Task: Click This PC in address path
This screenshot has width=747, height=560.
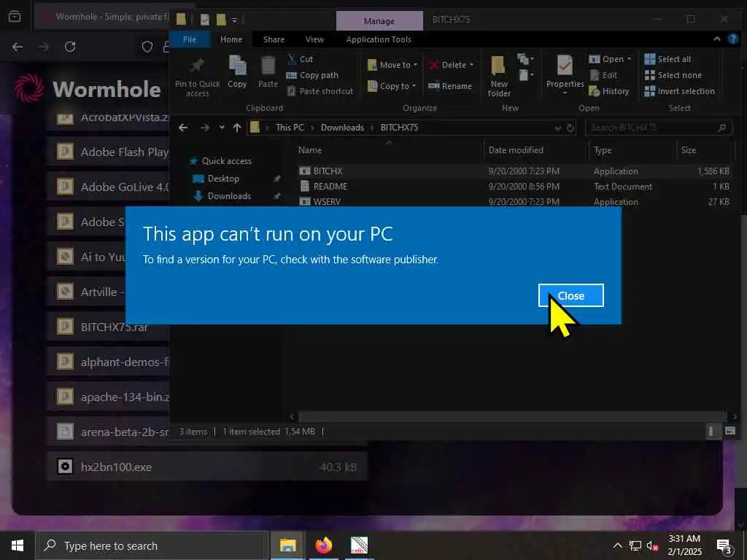Action: pyautogui.click(x=290, y=128)
